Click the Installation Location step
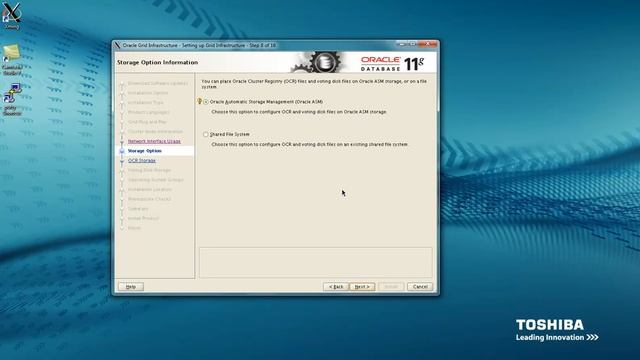The width and height of the screenshot is (640, 360). coord(150,189)
